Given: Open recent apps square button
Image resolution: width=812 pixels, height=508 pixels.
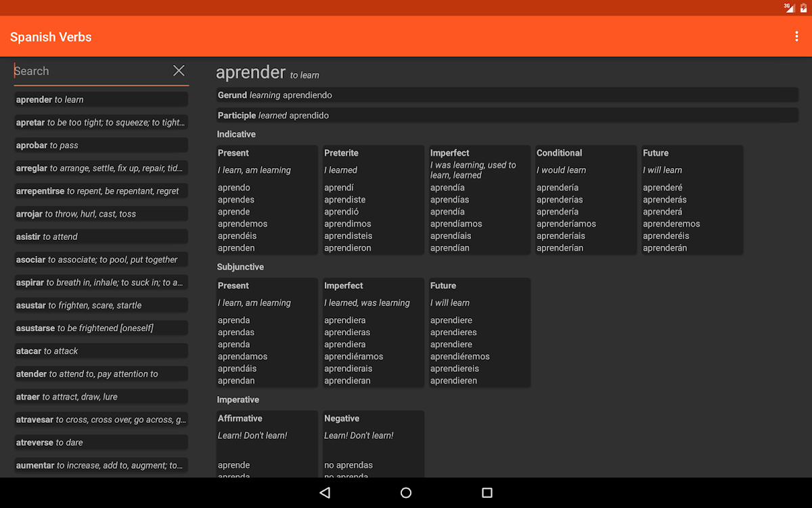Looking at the screenshot, I should [487, 492].
